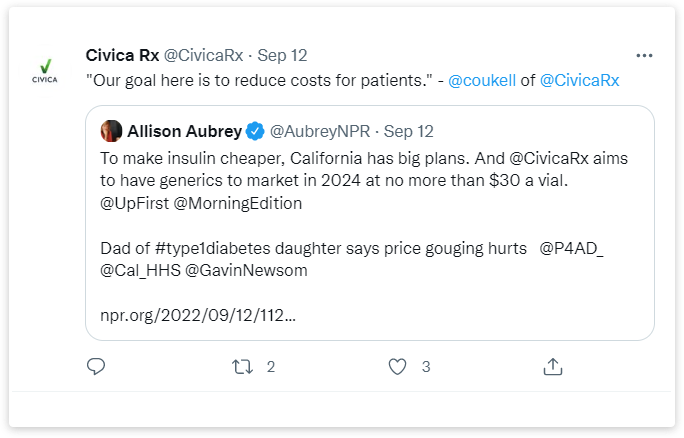The image size is (684, 438).
Task: Click the @AubreyNPR handle
Action: coord(320,130)
